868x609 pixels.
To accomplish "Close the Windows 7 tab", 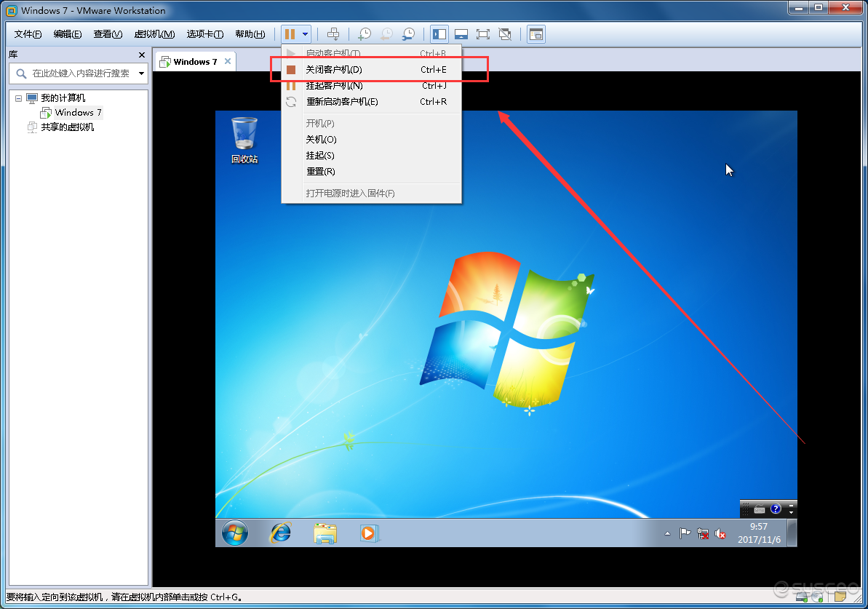I will pyautogui.click(x=228, y=61).
